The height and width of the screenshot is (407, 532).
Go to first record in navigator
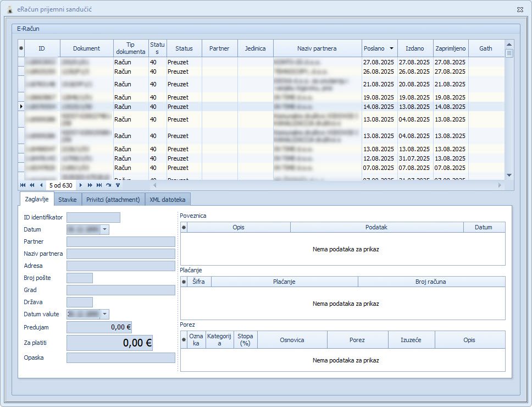[x=23, y=185]
